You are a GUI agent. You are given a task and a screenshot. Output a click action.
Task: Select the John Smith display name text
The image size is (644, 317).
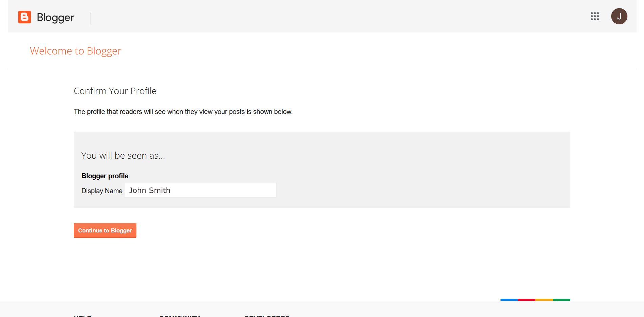tap(150, 190)
